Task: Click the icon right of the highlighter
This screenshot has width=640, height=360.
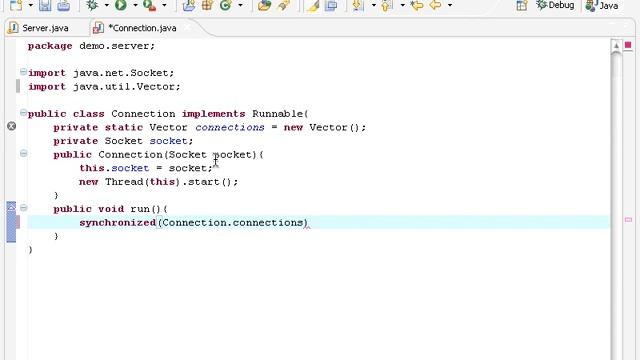Action: [x=331, y=5]
